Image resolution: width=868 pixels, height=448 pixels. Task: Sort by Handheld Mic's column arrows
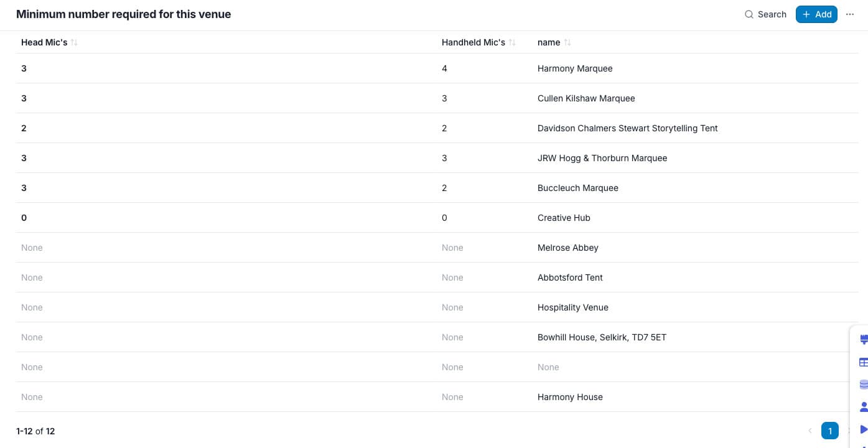pos(512,42)
